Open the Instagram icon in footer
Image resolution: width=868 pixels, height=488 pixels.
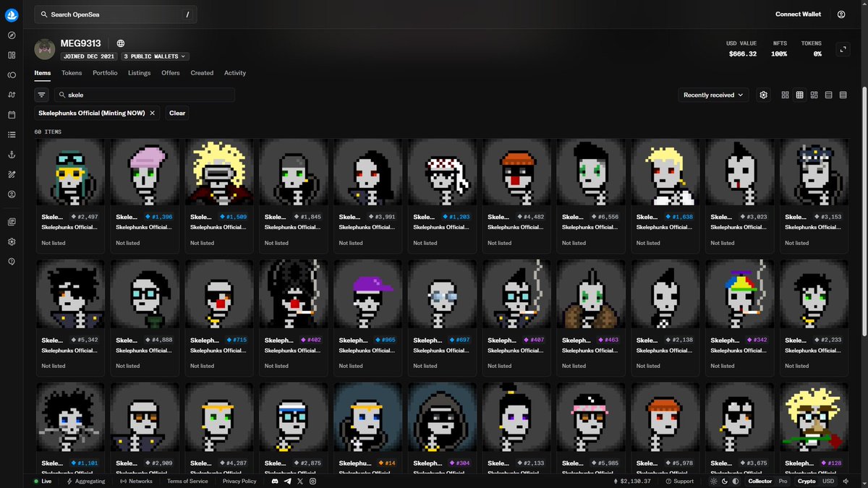coord(312,481)
